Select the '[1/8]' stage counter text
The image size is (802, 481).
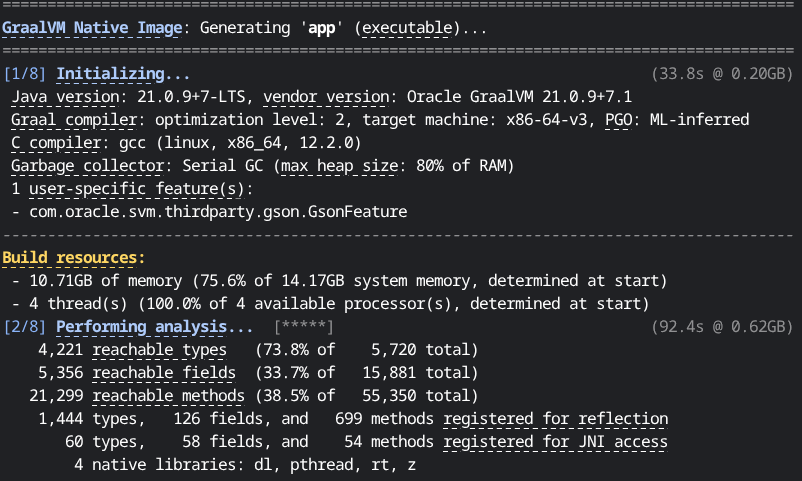tap(25, 74)
